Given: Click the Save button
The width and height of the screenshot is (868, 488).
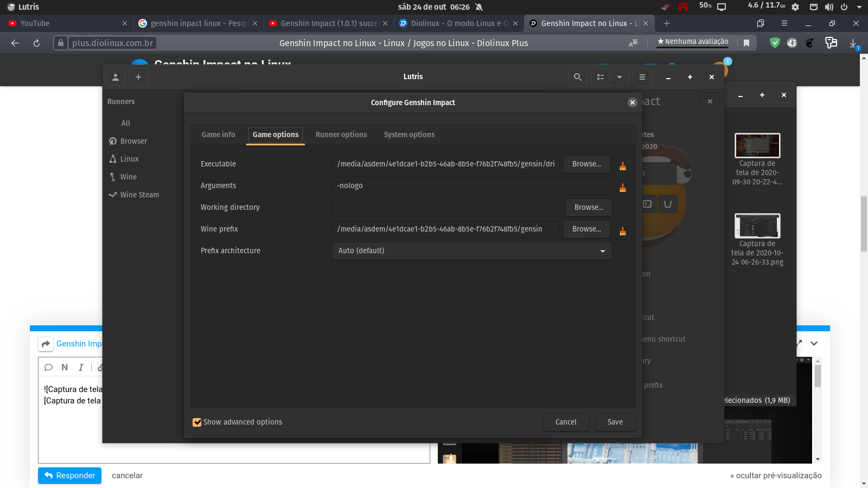Looking at the screenshot, I should tap(615, 422).
